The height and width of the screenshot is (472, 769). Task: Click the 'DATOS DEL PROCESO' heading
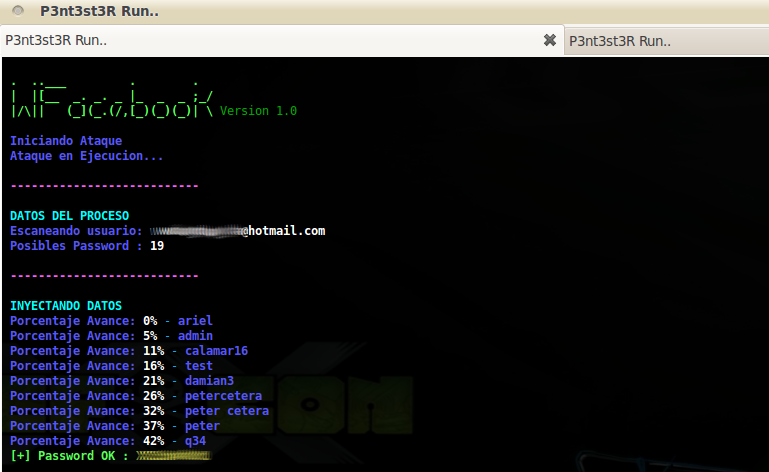coord(70,216)
